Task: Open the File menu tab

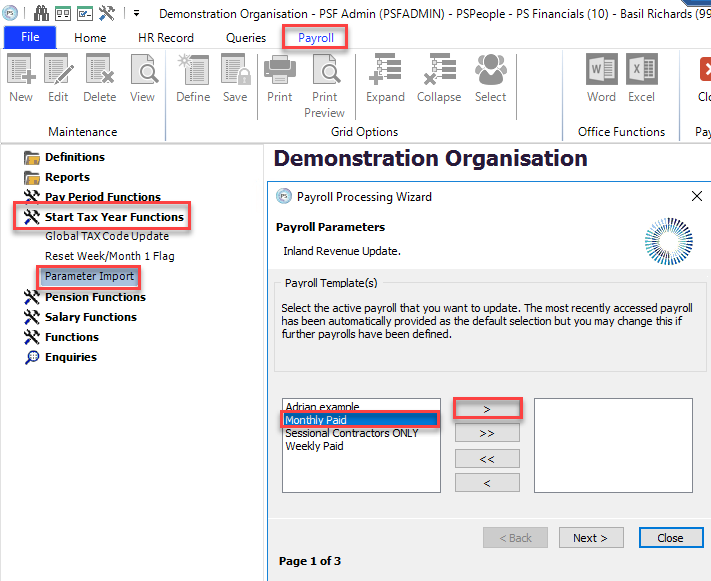Action: (30, 38)
